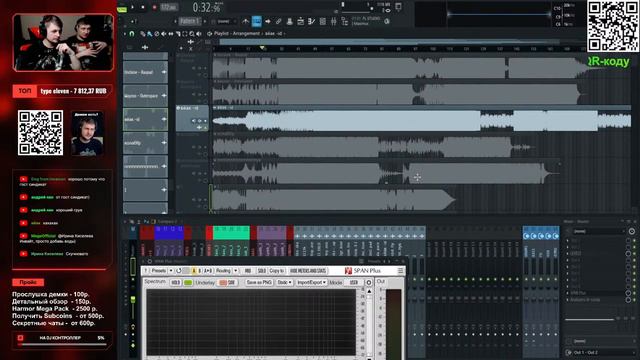
Task: Open the SPAN Plus hamburger menu
Action: pos(400,271)
